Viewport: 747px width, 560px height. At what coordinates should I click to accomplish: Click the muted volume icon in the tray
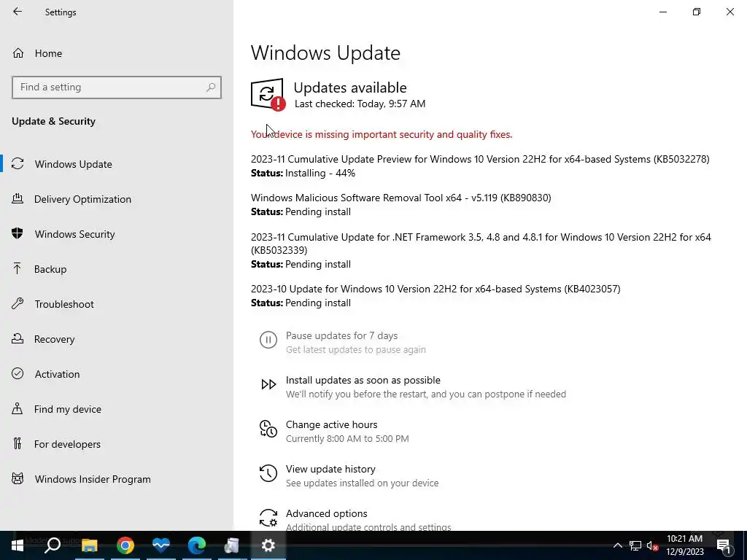pos(652,545)
